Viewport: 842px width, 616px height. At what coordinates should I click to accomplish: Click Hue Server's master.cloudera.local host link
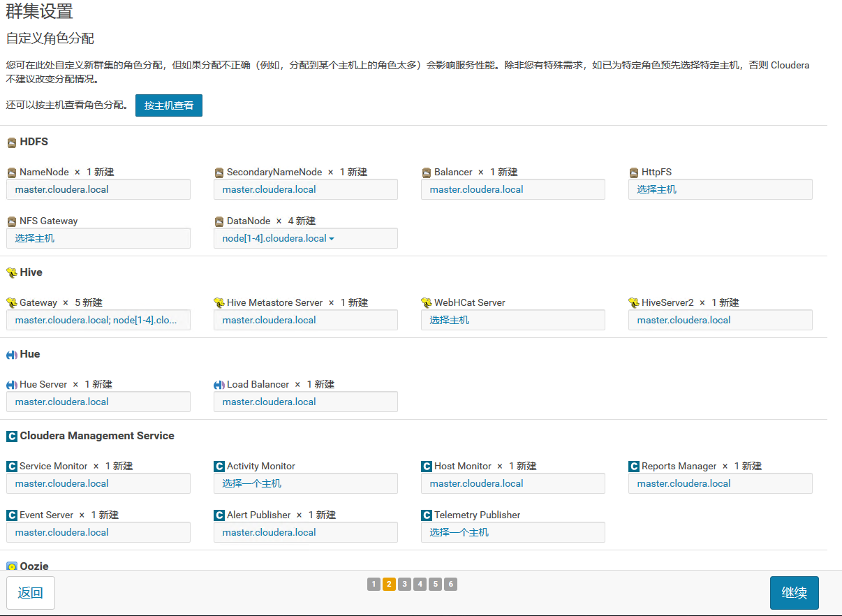click(62, 402)
